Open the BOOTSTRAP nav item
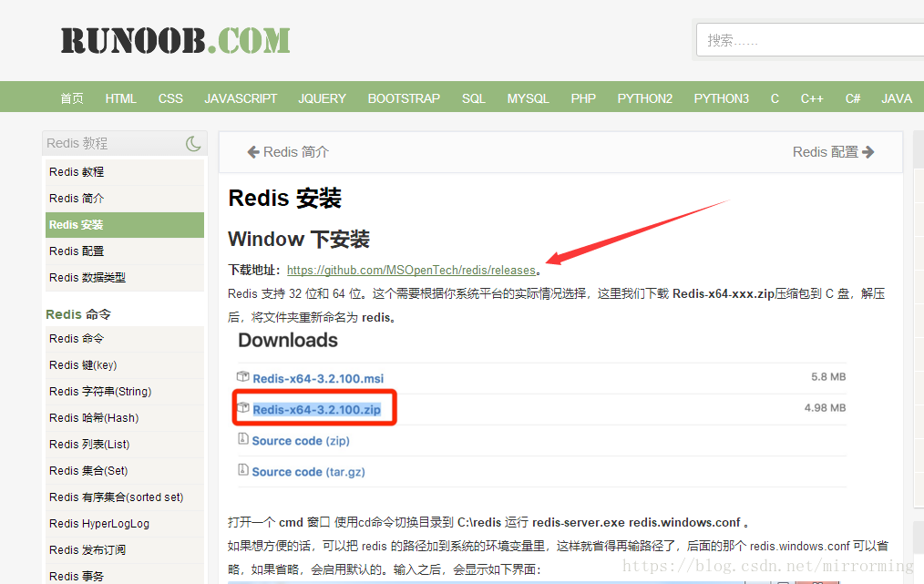The image size is (924, 584). click(x=404, y=98)
